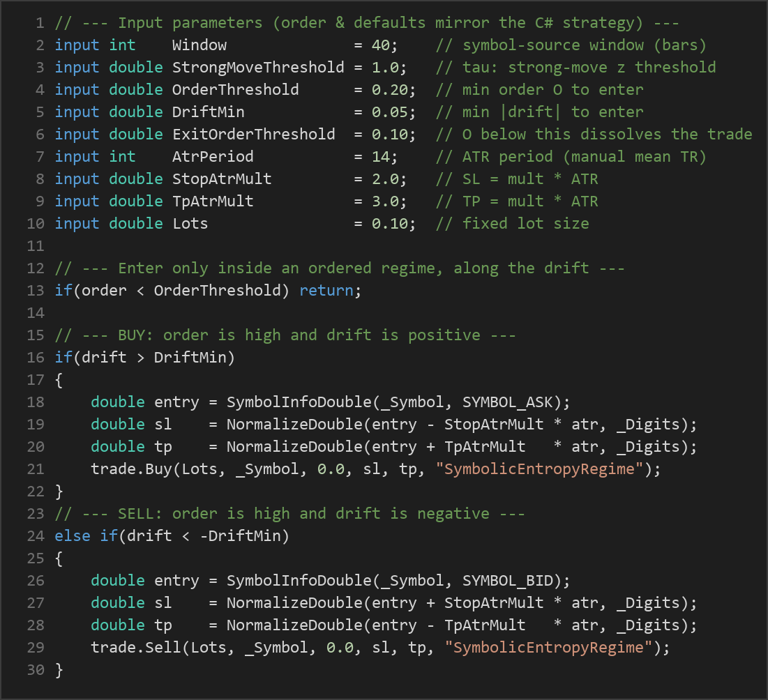This screenshot has width=768, height=700.
Task: Click the SymbolicEntropyRegime string on line 21
Action: [540, 469]
